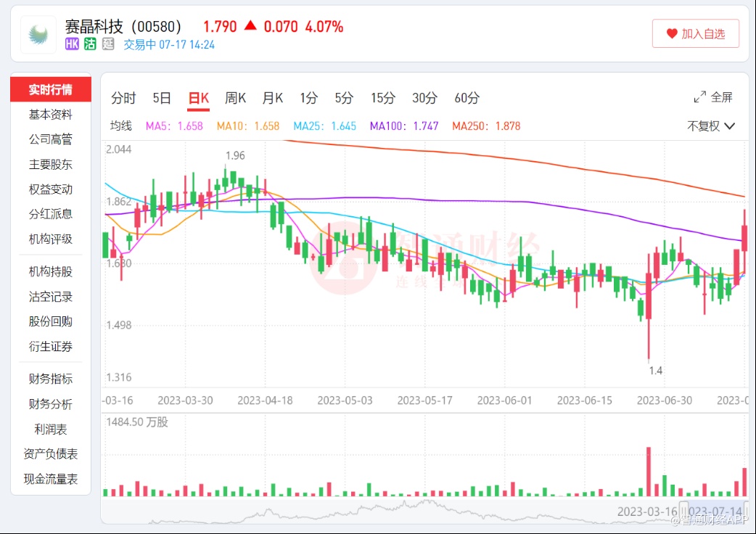Open the 不复权 adjustment dropdown

[711, 126]
